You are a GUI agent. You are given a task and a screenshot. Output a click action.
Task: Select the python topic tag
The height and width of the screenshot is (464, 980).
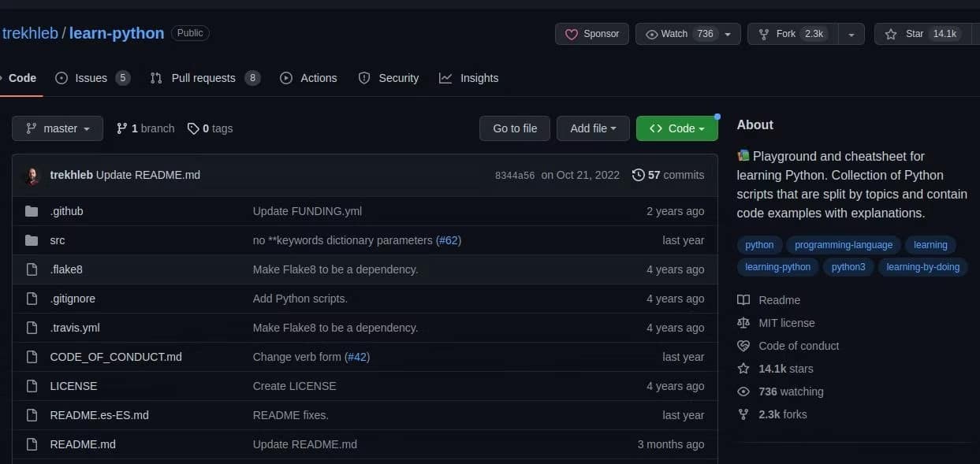[758, 244]
